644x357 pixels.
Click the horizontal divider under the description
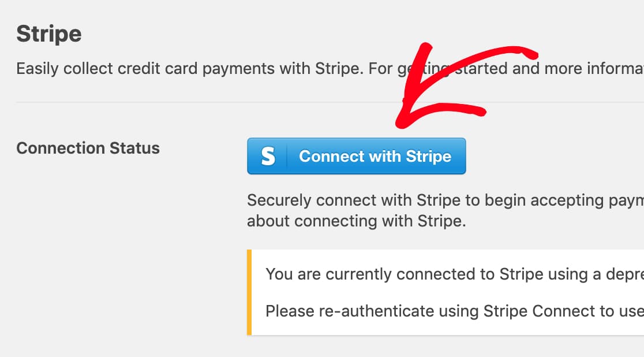click(x=330, y=102)
